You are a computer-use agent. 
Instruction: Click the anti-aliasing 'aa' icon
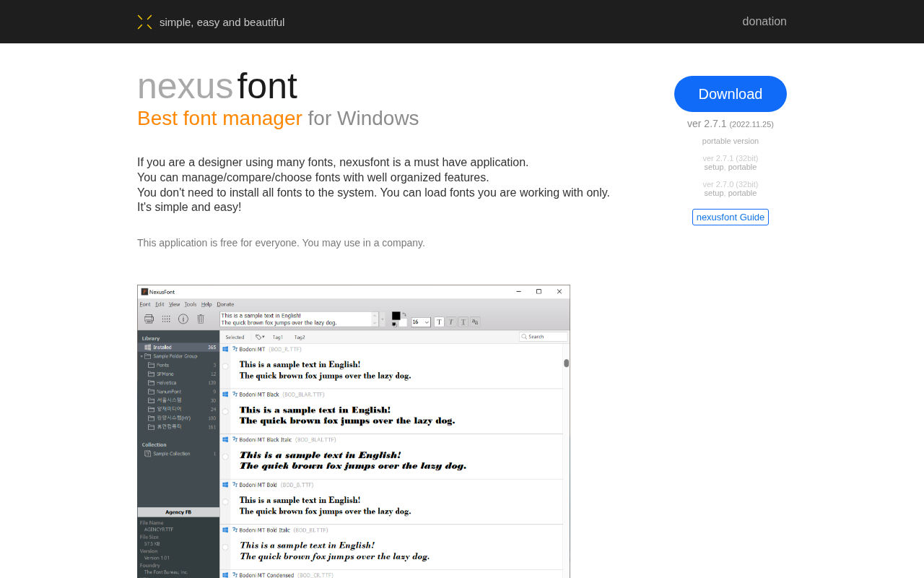(x=475, y=322)
